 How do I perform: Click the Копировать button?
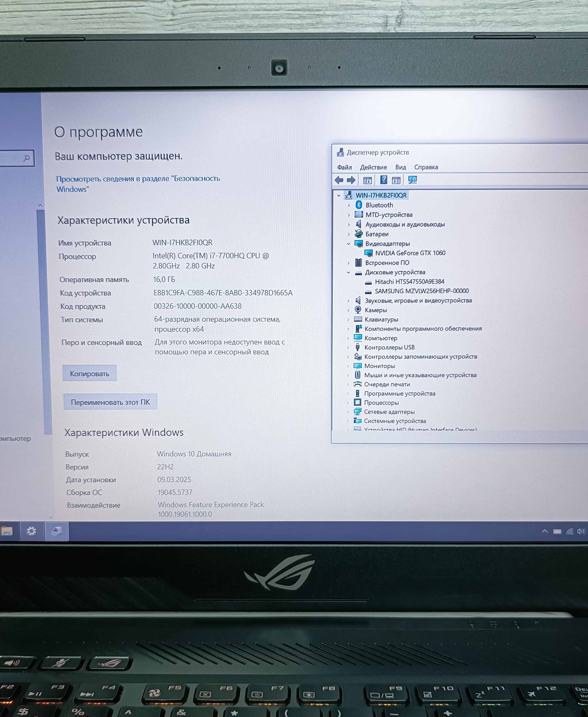click(89, 373)
